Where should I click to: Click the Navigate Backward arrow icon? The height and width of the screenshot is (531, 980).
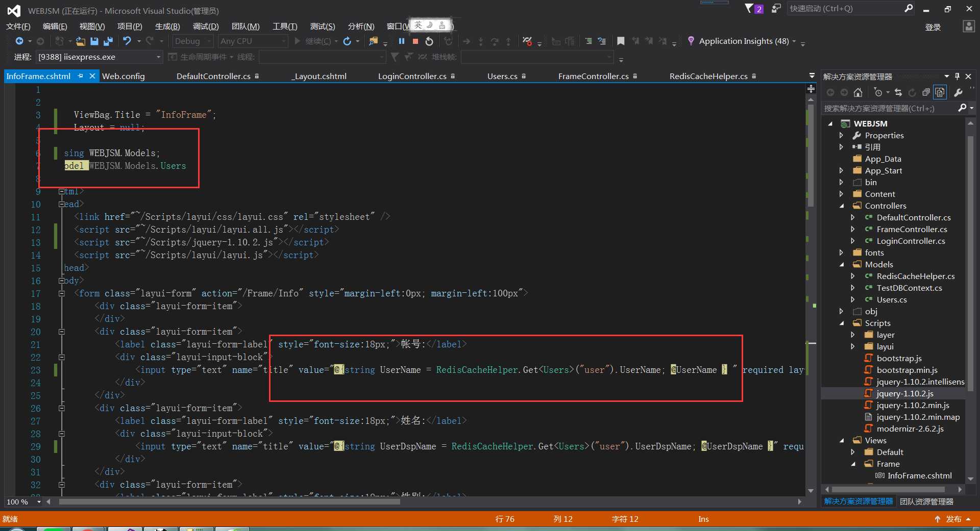coord(19,41)
